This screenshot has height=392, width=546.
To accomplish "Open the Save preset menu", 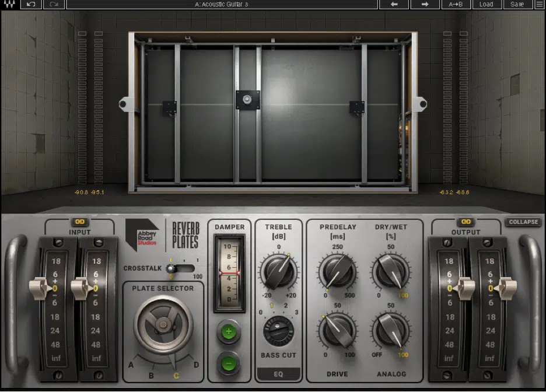I will (x=517, y=4).
